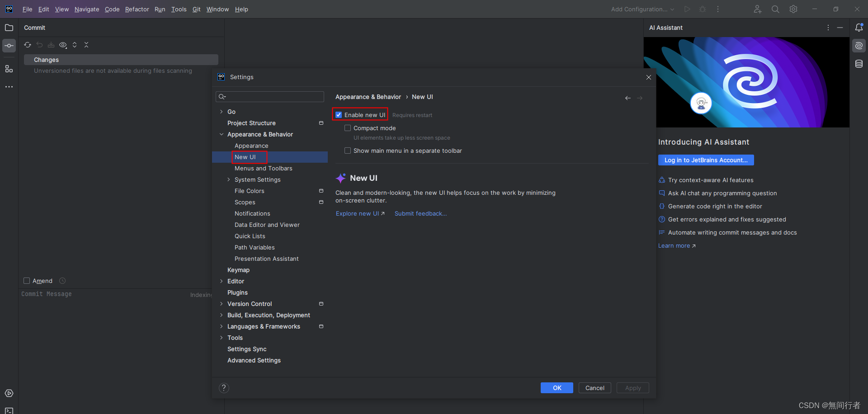The width and height of the screenshot is (868, 414).
Task: Open the Services tool window icon
Action: [9, 393]
